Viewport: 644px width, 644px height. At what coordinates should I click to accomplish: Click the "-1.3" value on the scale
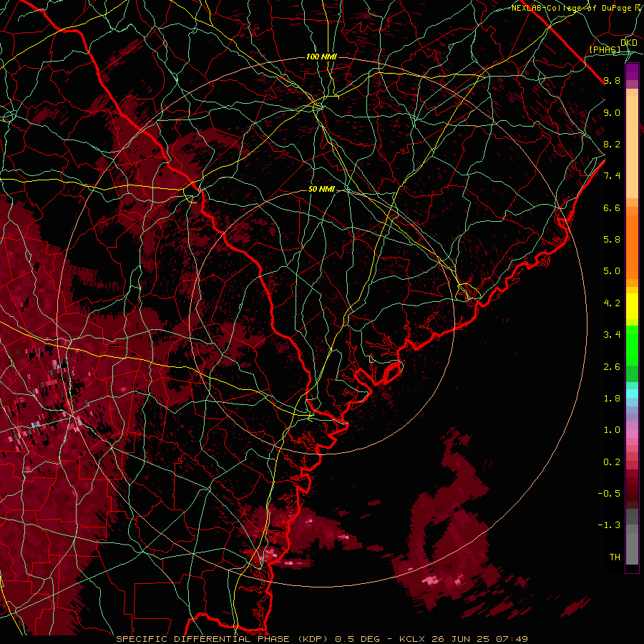[x=609, y=525]
